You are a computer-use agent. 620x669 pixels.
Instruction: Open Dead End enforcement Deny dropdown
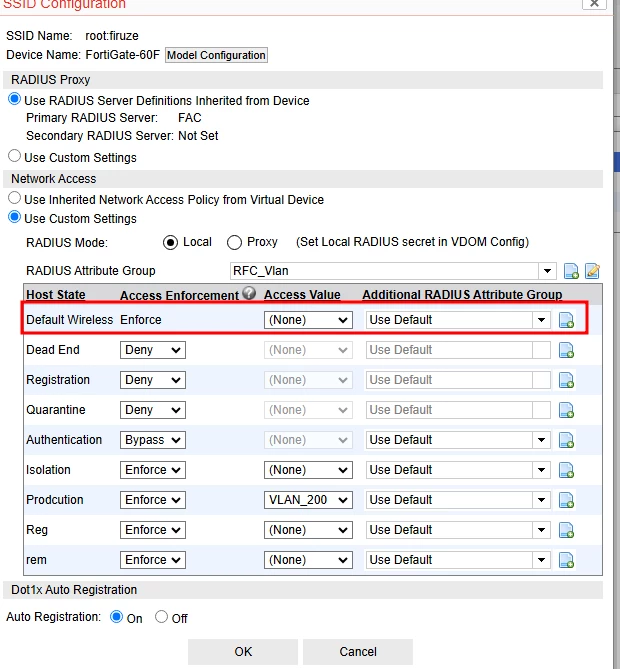(x=153, y=350)
